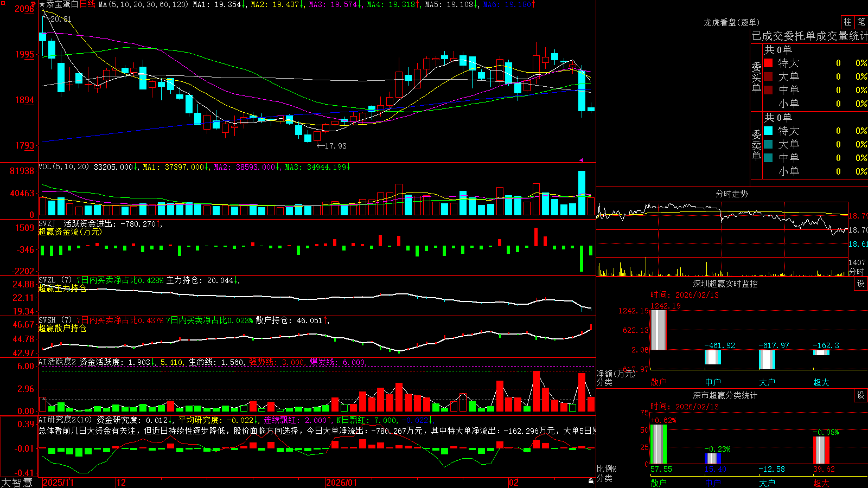Click the teal 中单 sell order swatch
868x488 pixels.
(x=768, y=158)
